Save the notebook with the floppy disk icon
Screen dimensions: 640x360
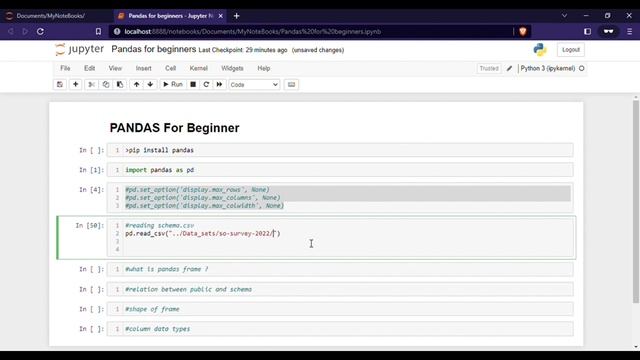point(60,84)
